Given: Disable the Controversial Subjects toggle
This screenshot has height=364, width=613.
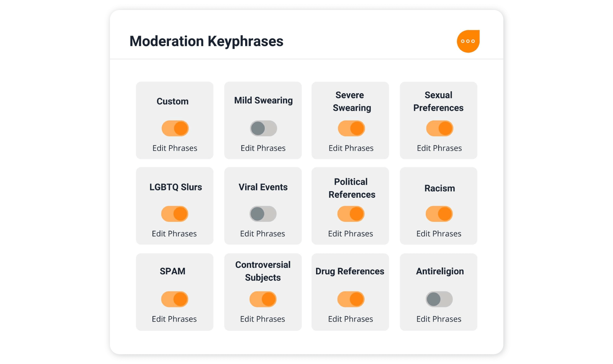Looking at the screenshot, I should pyautogui.click(x=263, y=299).
